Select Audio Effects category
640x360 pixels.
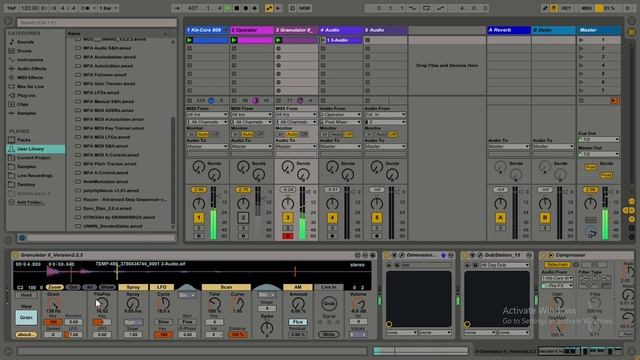click(x=31, y=69)
